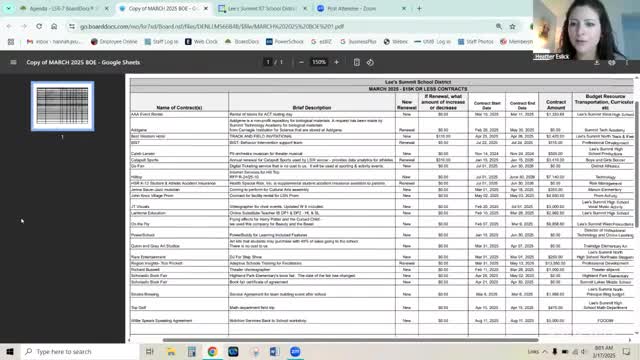Open the PDF viewer sidebar menu icon
This screenshot has width=640, height=360.
pos(13,62)
